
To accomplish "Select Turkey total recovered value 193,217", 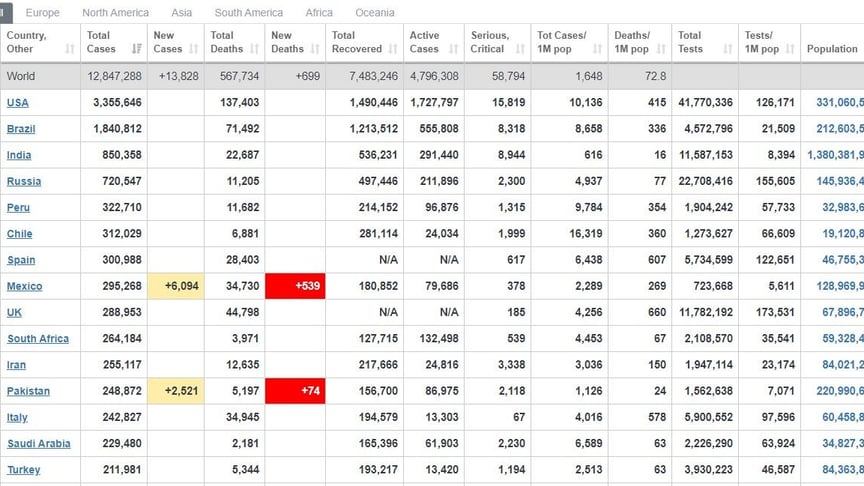I will pos(378,470).
